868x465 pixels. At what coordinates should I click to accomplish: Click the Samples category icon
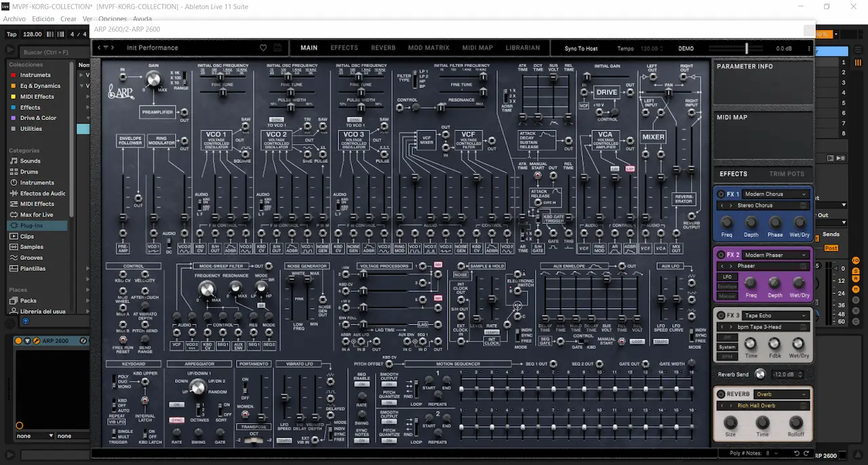click(14, 247)
